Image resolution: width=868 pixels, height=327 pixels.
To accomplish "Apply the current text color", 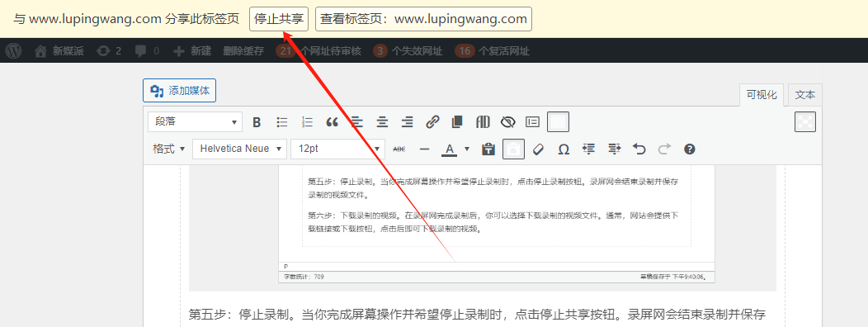I will 450,149.
